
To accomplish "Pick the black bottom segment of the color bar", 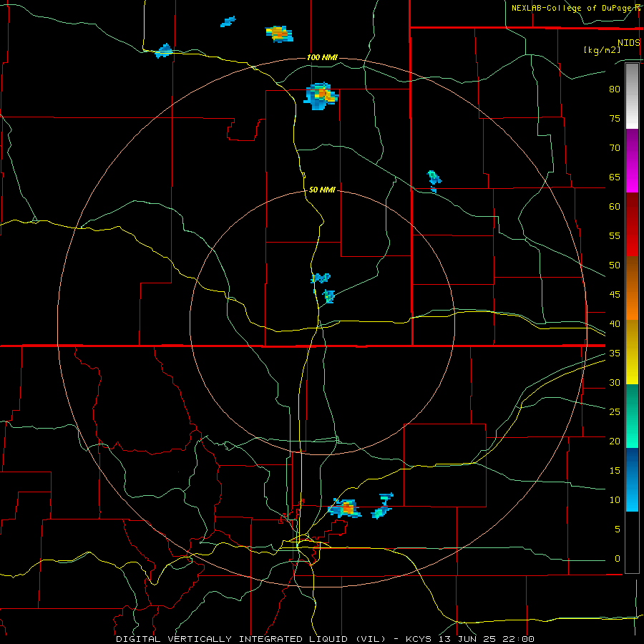I will (632, 542).
